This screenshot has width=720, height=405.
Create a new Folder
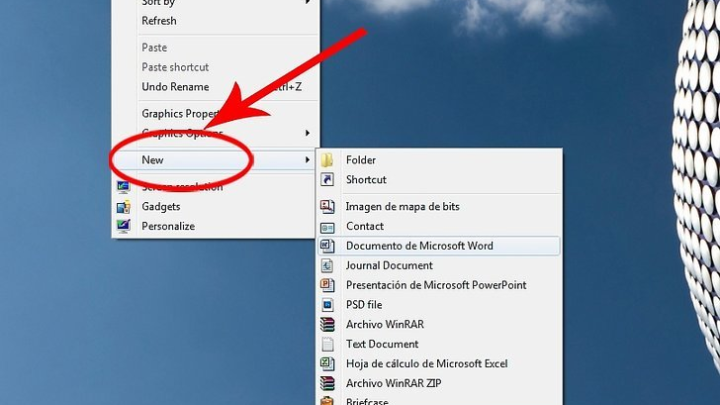click(x=361, y=160)
